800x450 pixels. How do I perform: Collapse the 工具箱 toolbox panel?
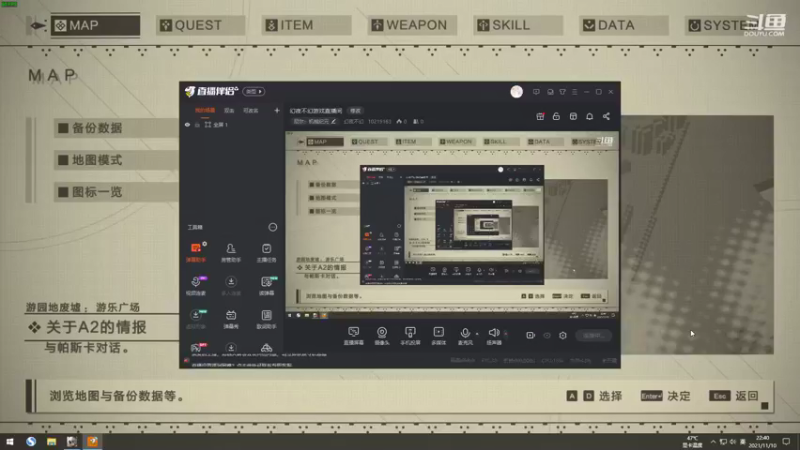tap(273, 227)
